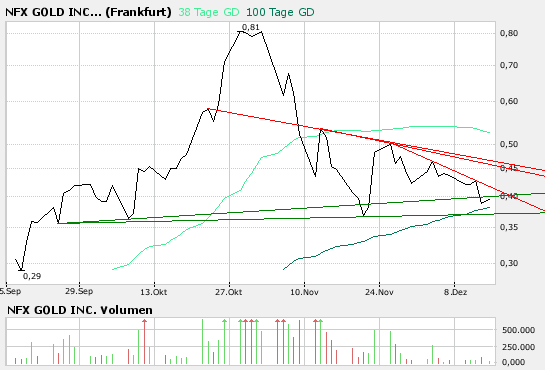
Task: Click the date axis label '10.Nov'
Action: pyautogui.click(x=304, y=292)
